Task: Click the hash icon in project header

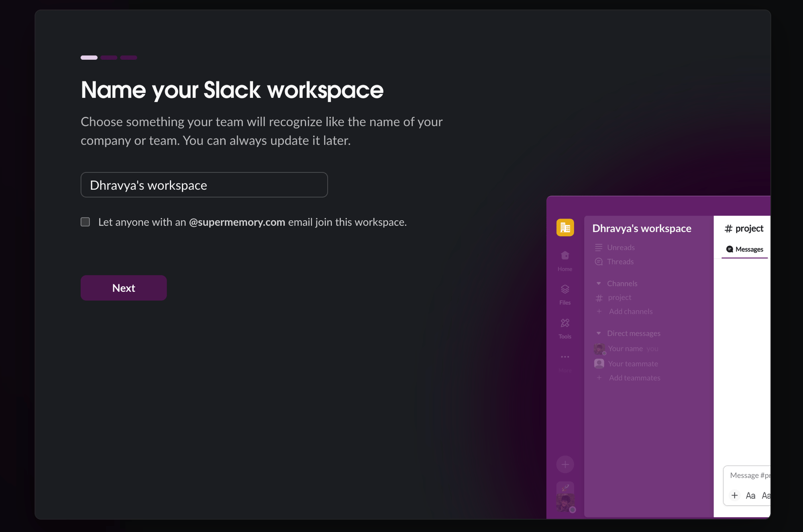Action: [728, 229]
